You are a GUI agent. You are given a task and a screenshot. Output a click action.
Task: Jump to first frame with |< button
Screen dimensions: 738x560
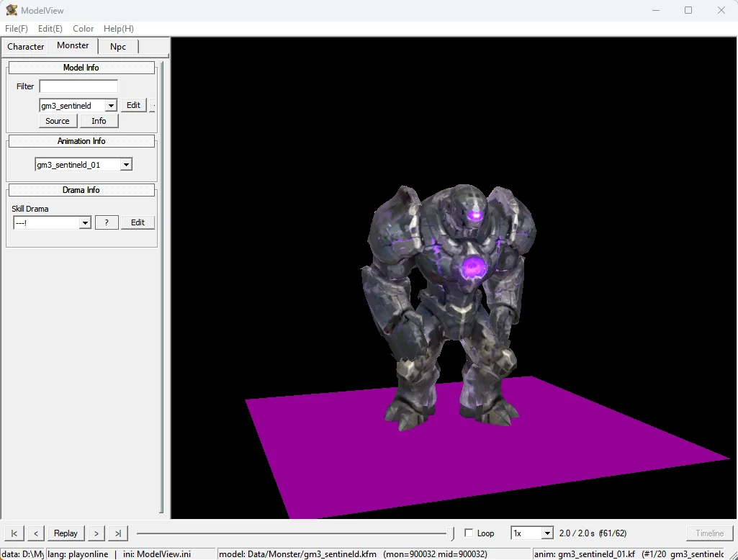[14, 533]
